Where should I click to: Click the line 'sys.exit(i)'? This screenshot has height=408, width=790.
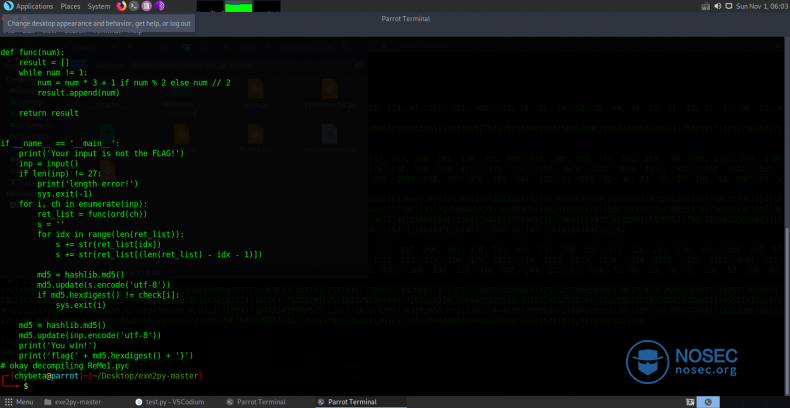click(x=81, y=305)
